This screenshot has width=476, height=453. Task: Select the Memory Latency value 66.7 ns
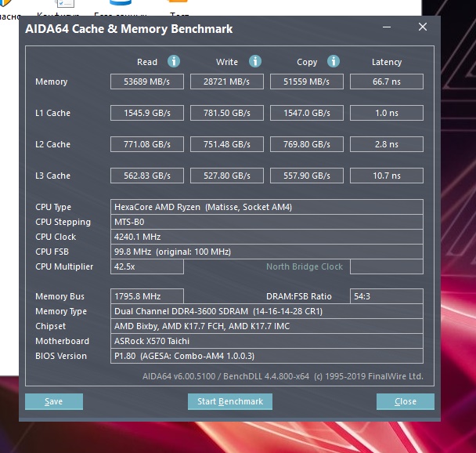click(387, 82)
